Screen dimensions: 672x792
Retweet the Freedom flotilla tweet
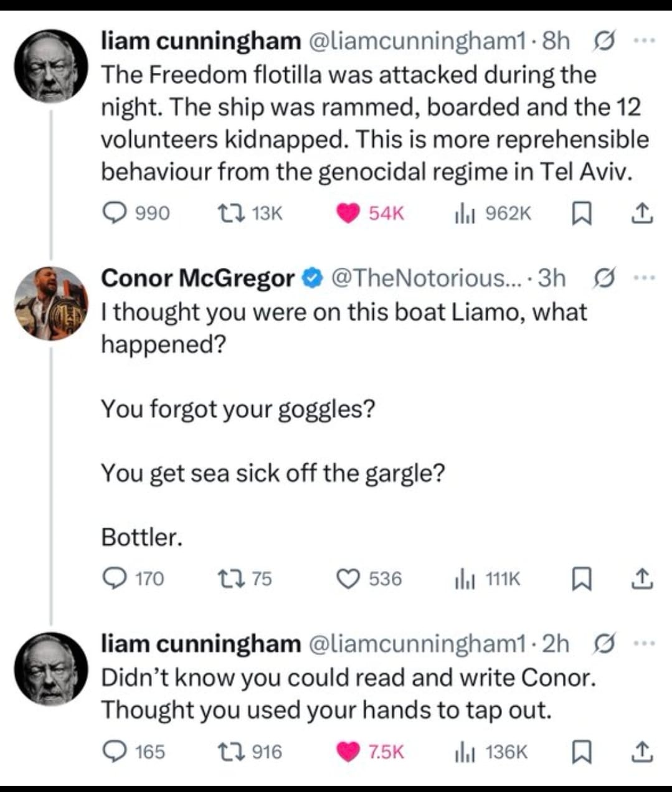225,214
